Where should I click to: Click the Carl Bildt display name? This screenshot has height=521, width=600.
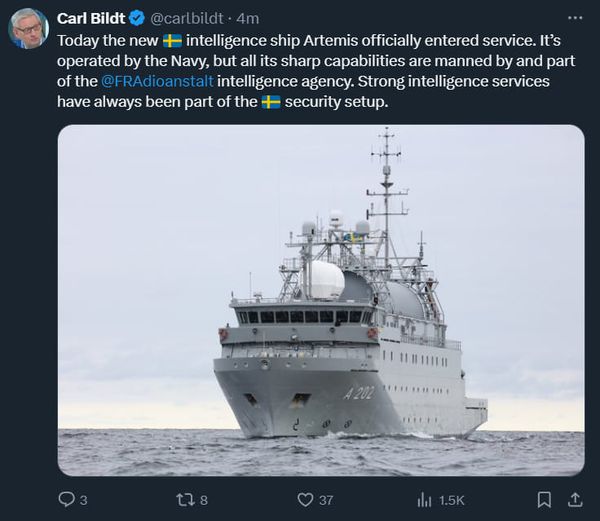pyautogui.click(x=91, y=18)
